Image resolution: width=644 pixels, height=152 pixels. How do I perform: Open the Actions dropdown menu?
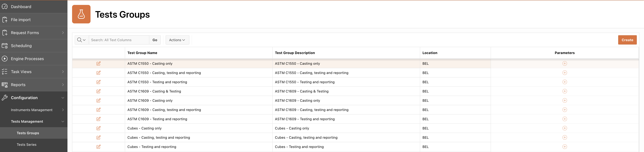(x=177, y=40)
